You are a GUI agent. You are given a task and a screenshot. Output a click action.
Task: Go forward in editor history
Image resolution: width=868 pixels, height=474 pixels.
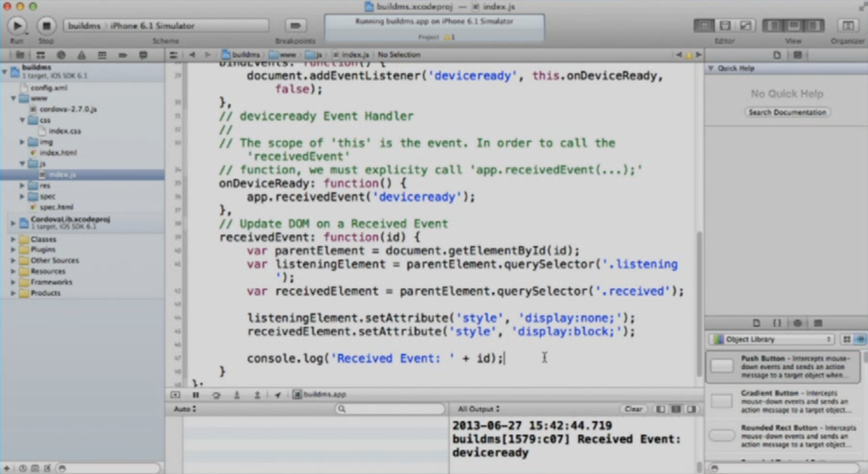click(x=208, y=55)
